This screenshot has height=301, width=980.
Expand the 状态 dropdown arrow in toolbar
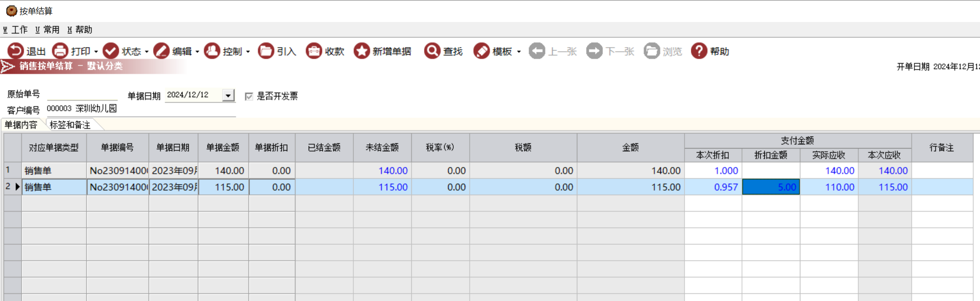tap(147, 52)
